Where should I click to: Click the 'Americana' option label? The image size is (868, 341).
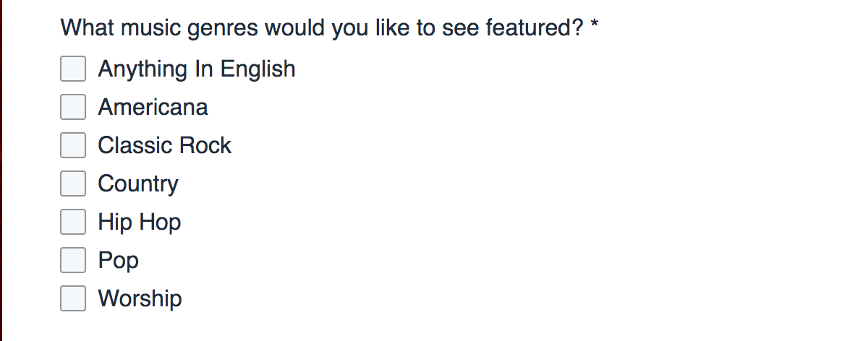point(153,108)
